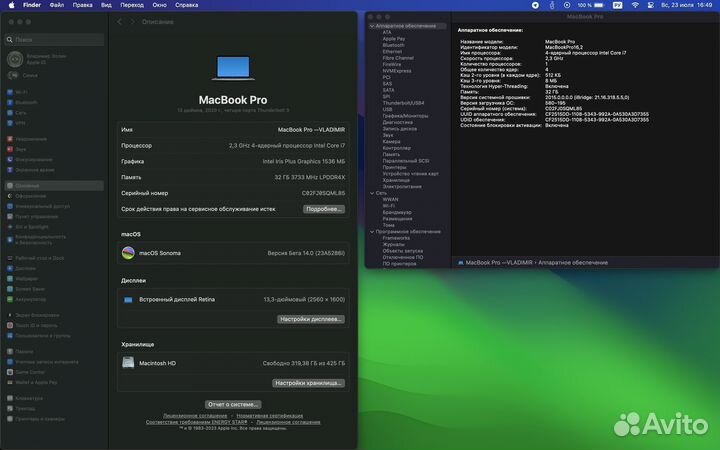Open the Звук icon in Settings sidebar
Screen dimensions: 720x450
pyautogui.click(x=10, y=149)
